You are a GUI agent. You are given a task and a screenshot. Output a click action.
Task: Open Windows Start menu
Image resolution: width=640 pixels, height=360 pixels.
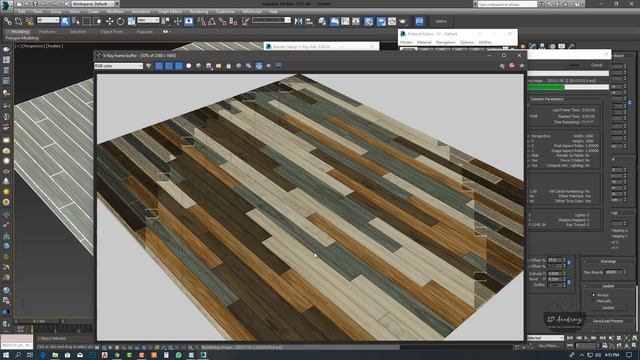click(x=6, y=355)
